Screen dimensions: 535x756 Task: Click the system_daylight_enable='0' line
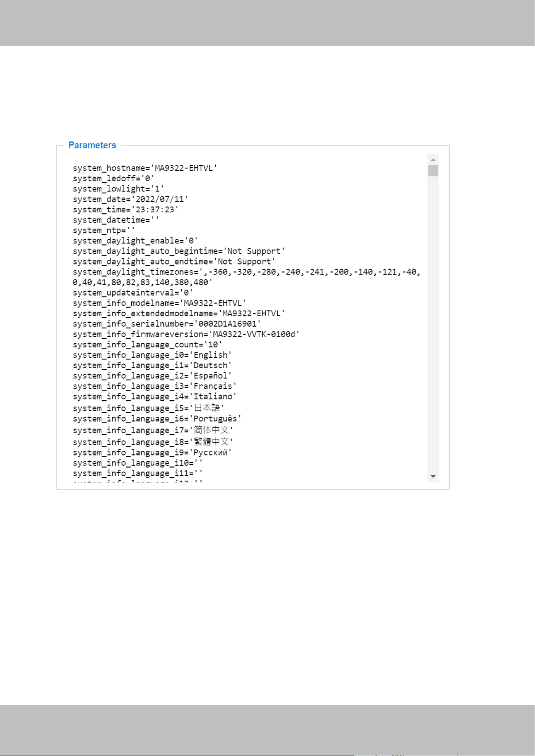pyautogui.click(x=135, y=241)
